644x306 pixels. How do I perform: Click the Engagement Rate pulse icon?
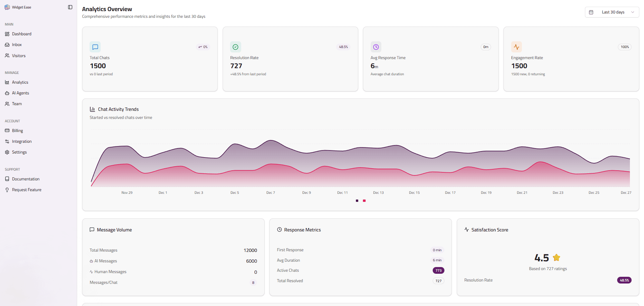point(516,47)
